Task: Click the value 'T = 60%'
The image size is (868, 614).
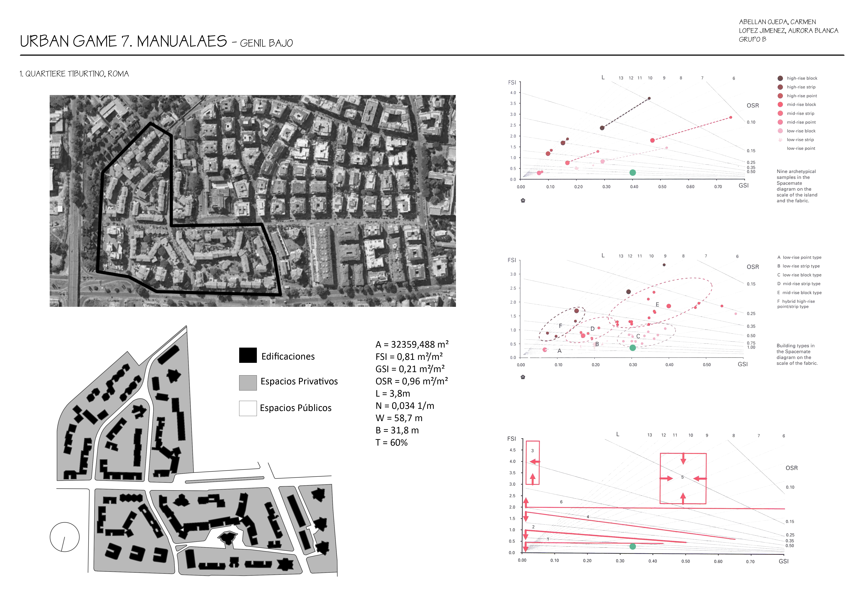Action: pos(392,442)
